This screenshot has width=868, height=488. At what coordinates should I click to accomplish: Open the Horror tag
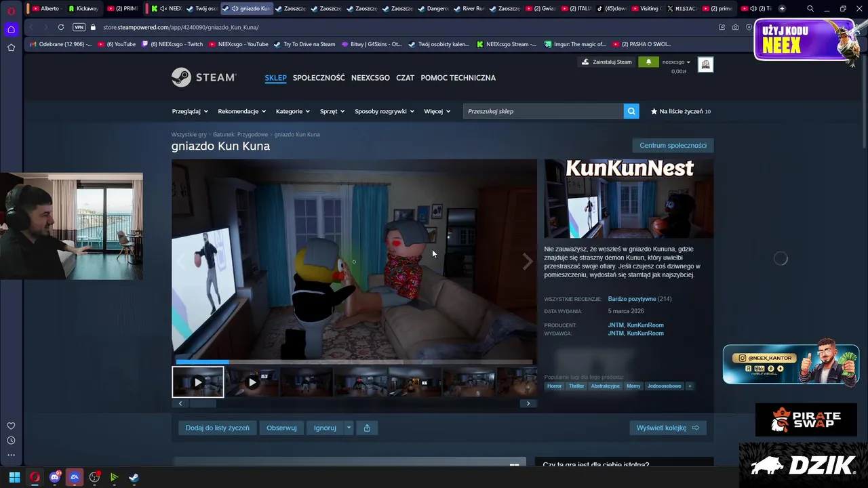pos(554,386)
